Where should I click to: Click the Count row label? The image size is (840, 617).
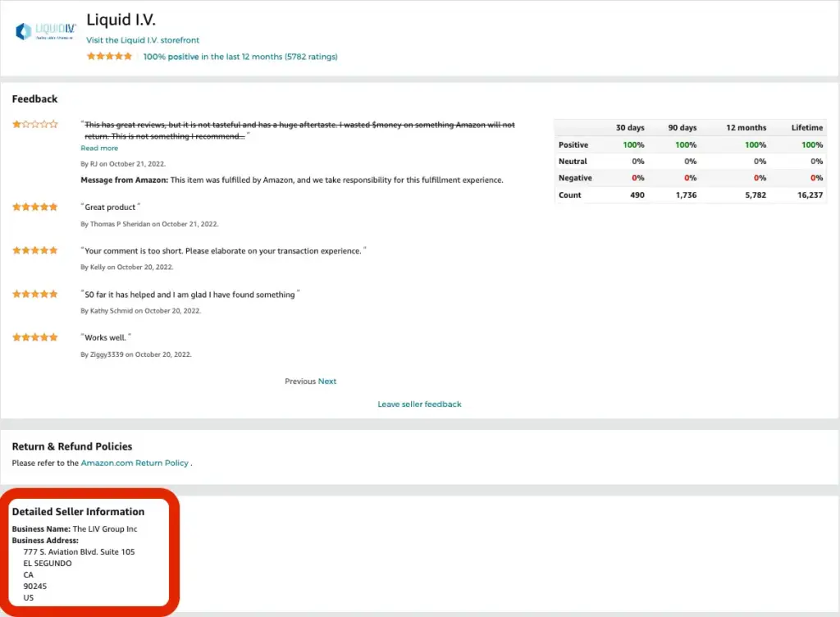pos(569,195)
